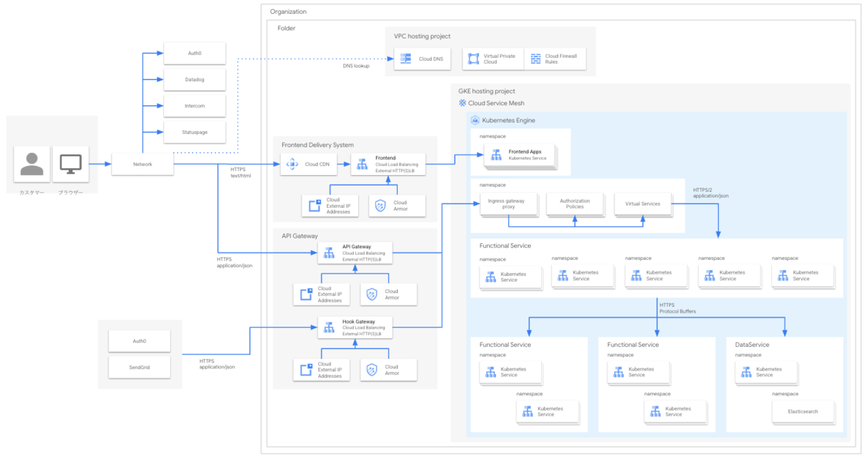Click the 'Cloud Service Mesh' text

[496, 104]
